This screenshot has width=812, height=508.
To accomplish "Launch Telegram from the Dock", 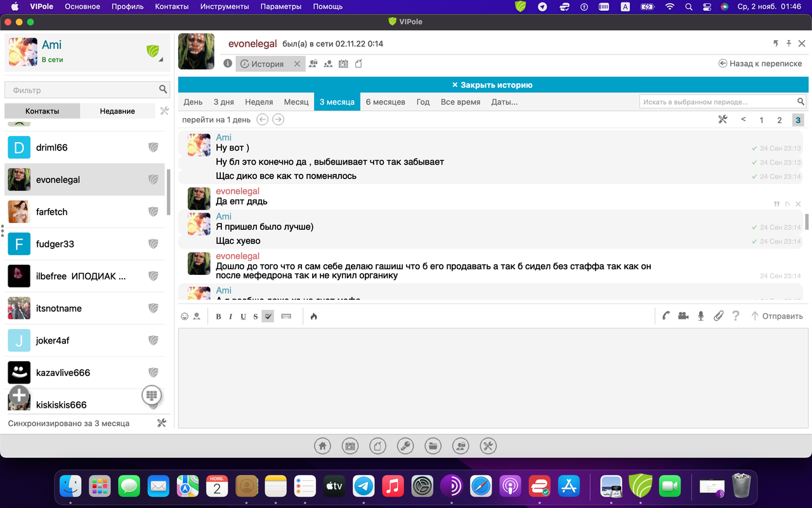I will pyautogui.click(x=363, y=486).
